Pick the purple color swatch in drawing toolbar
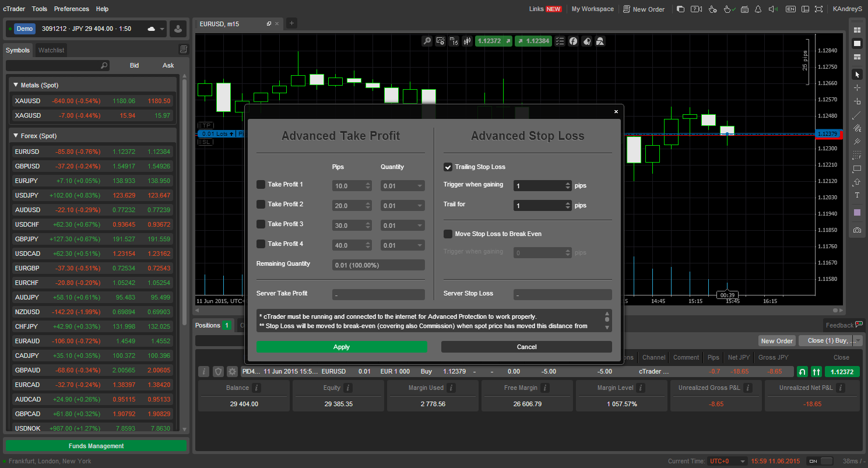The image size is (868, 468). pyautogui.click(x=857, y=213)
